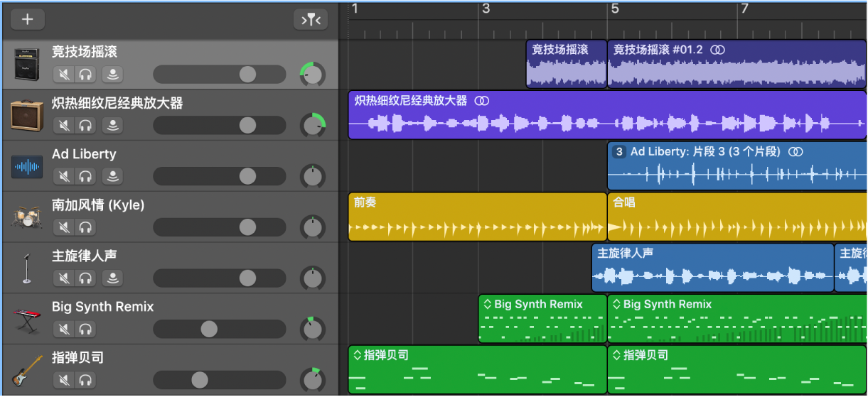This screenshot has height=397, width=868.
Task: Click the 南加风情 (Kyle) drum kit icon
Action: (x=27, y=217)
